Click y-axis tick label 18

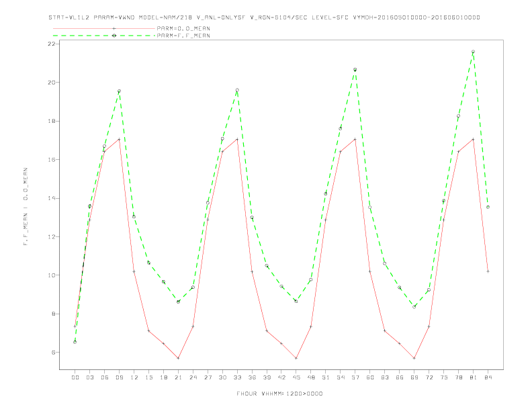tap(52, 121)
